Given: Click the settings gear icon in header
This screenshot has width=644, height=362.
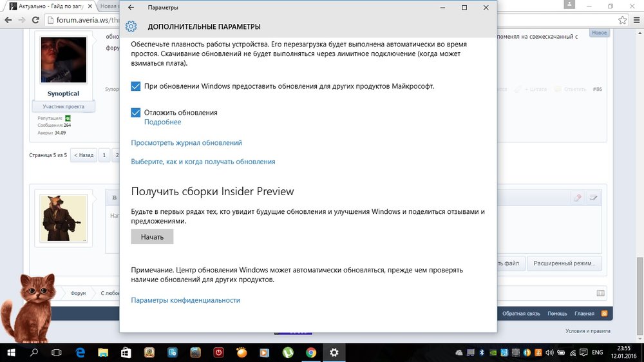Looking at the screenshot, I should coord(131,26).
